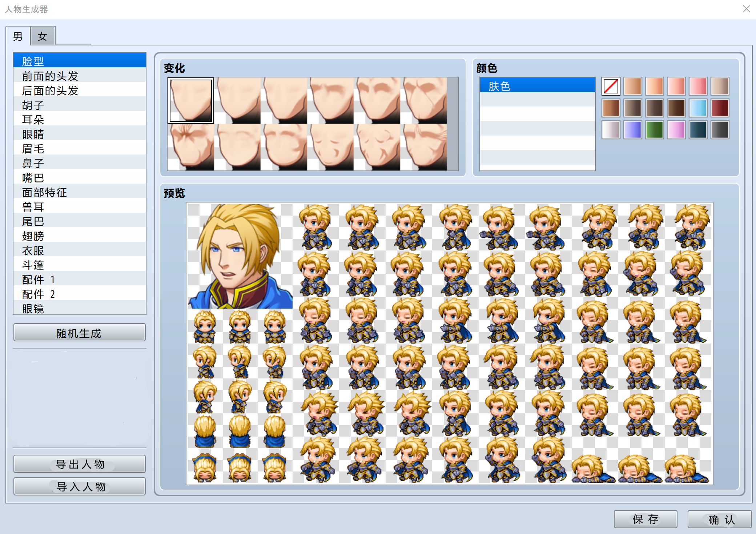Select 前面的头发 in the parts list
This screenshot has width=756, height=534.
(80, 76)
